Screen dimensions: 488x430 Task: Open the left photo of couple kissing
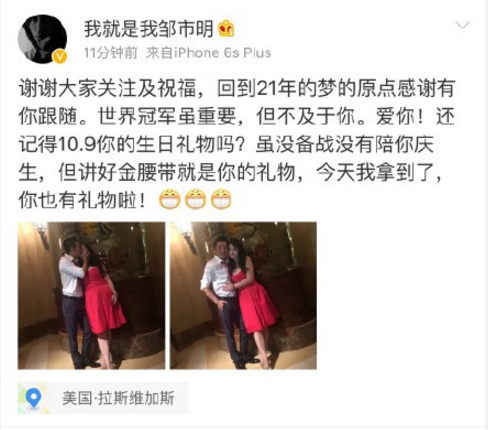click(x=91, y=296)
